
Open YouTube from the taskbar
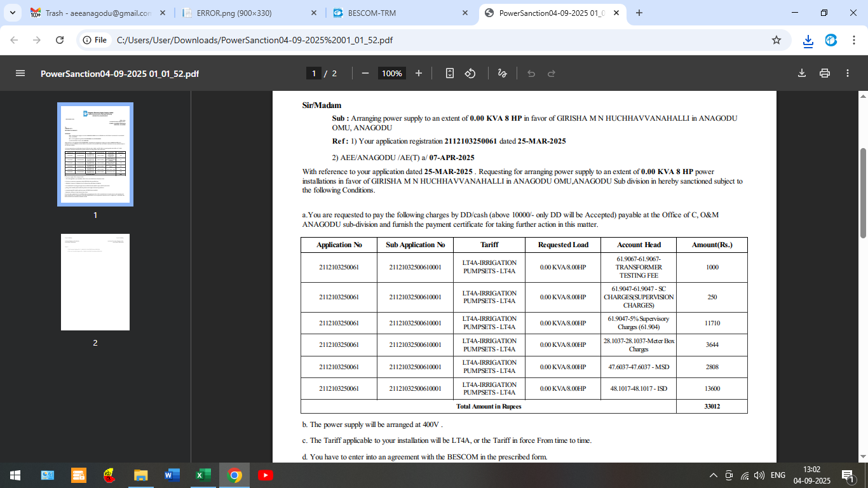click(266, 475)
